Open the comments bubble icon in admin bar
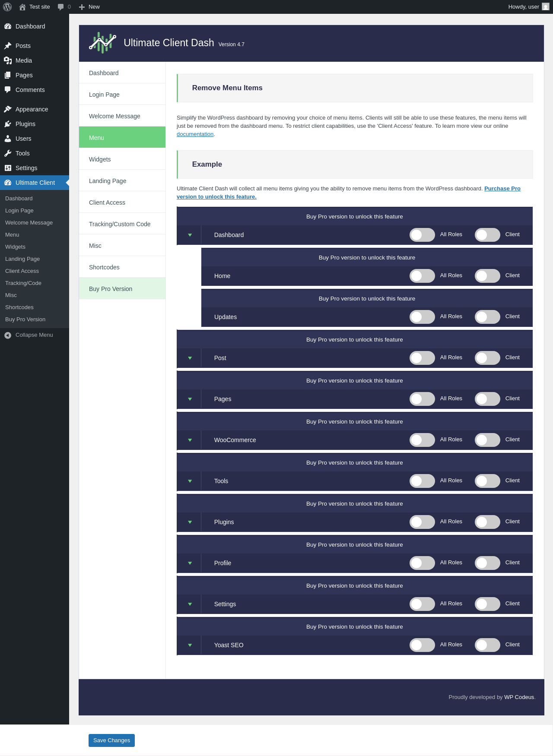Screen dimensions: 553x756 (60, 7)
